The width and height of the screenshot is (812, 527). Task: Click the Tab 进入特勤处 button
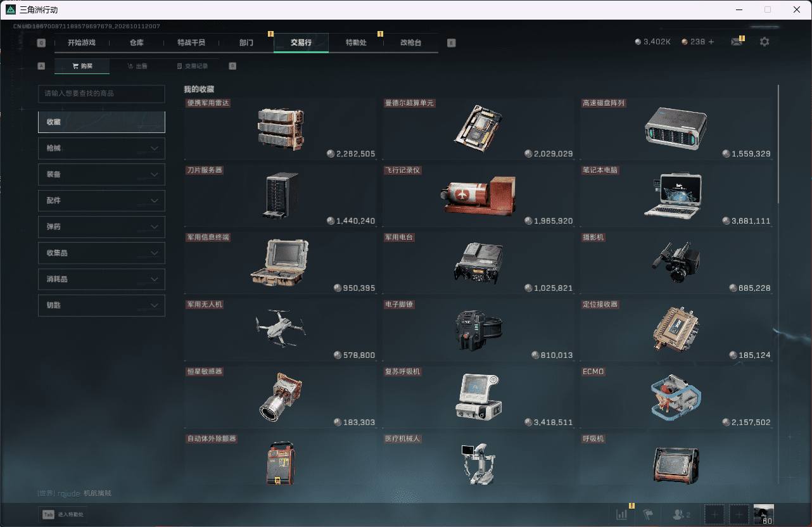pyautogui.click(x=62, y=514)
